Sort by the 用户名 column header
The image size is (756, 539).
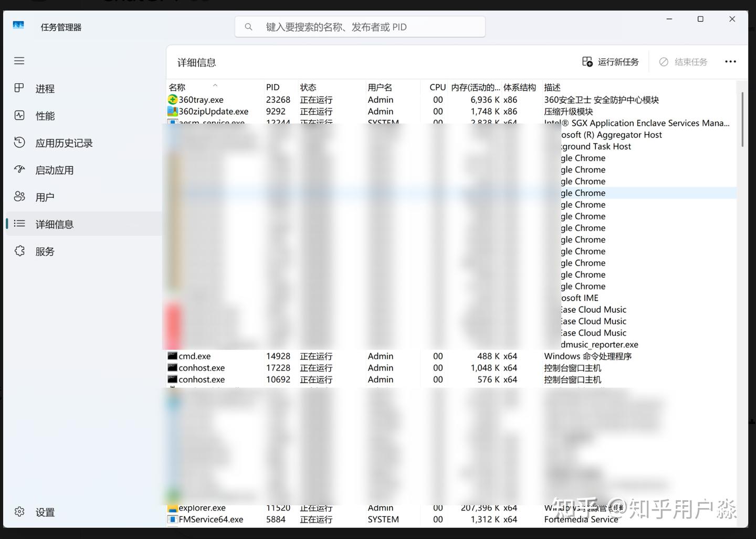393,87
